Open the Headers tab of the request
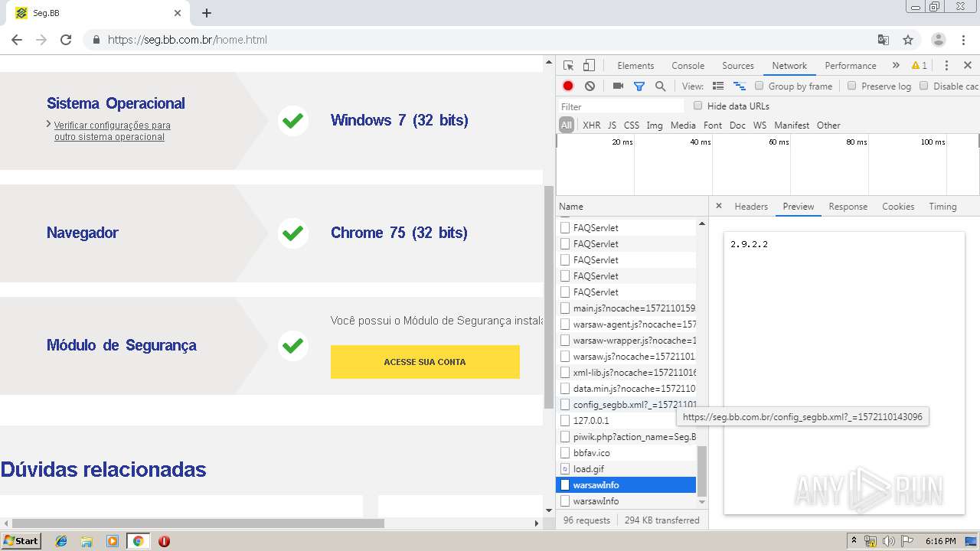Screen dimensions: 980x551 (751, 207)
